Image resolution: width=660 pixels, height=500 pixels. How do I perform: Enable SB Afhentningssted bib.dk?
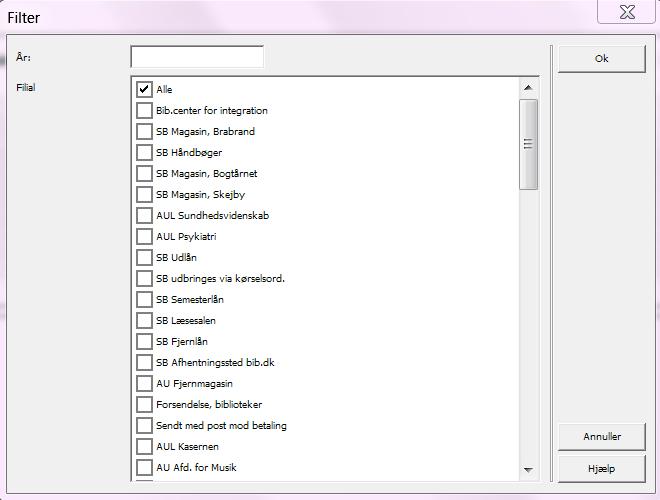tap(144, 363)
